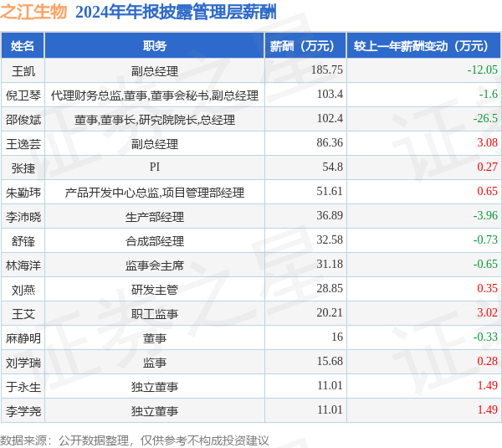Click the 职务 column header
The height and width of the screenshot is (448, 502).
(155, 46)
